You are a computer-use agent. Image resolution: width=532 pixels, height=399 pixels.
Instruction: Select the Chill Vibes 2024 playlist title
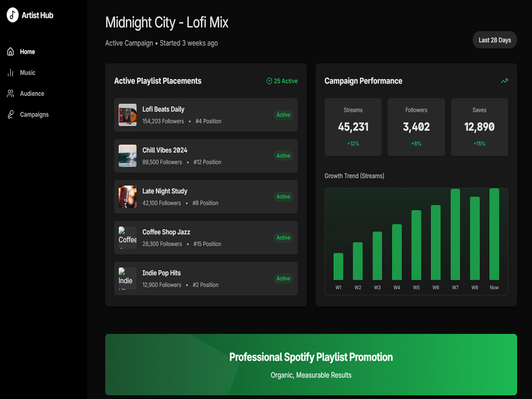(x=164, y=151)
